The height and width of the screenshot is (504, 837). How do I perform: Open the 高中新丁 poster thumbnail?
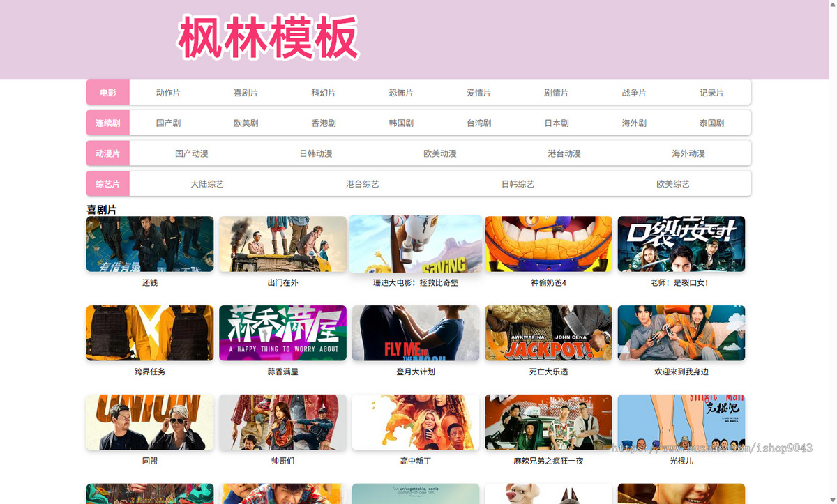416,422
